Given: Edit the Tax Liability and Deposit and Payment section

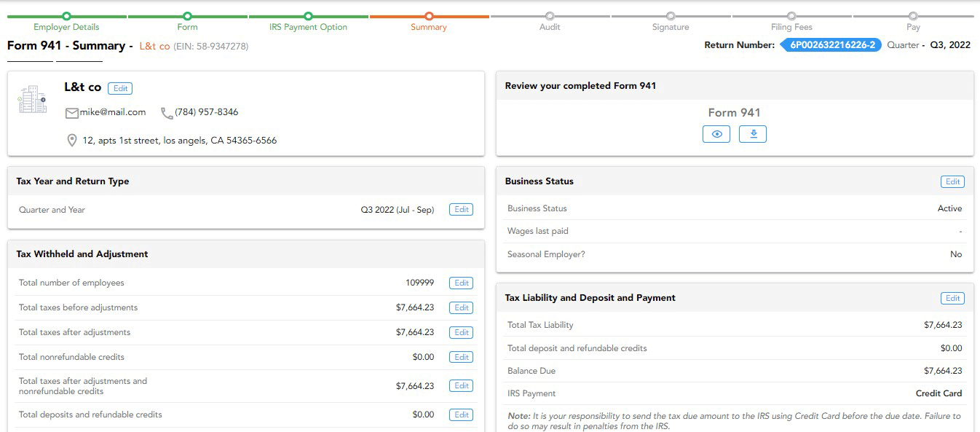Looking at the screenshot, I should [952, 298].
